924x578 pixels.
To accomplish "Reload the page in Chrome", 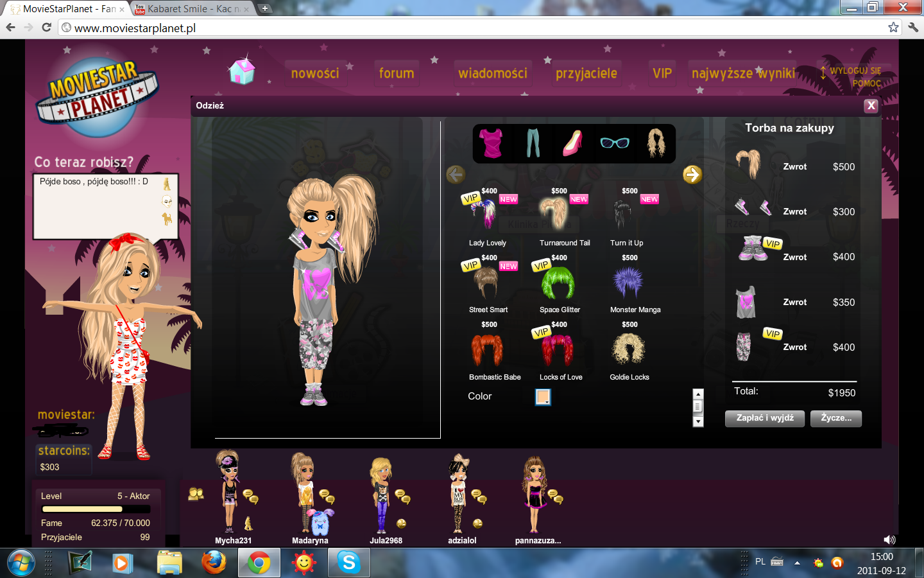I will pos(46,28).
